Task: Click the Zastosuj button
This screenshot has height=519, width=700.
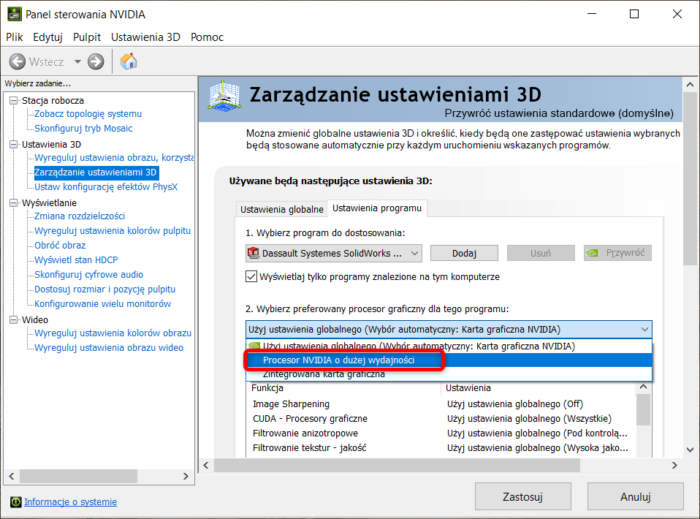Action: [x=523, y=496]
